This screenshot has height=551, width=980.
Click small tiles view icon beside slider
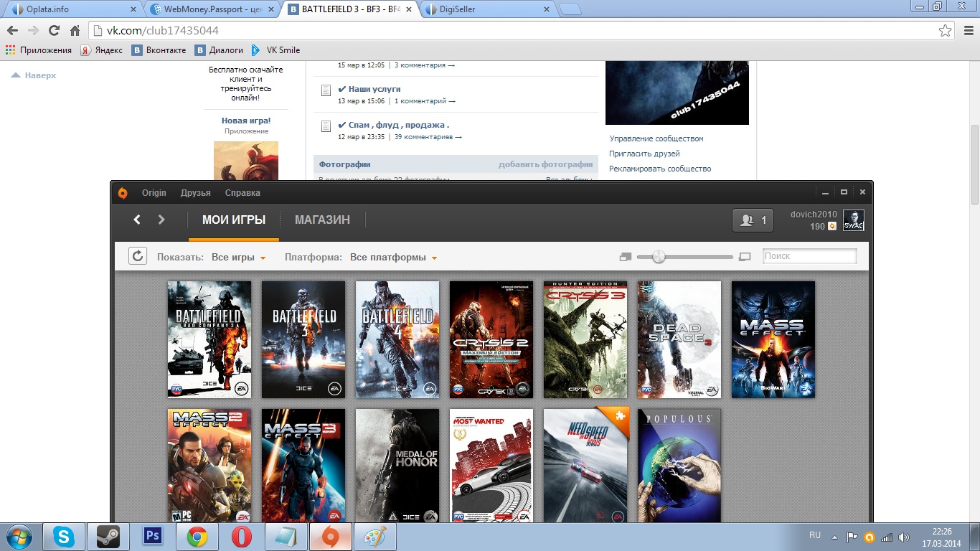coord(626,257)
